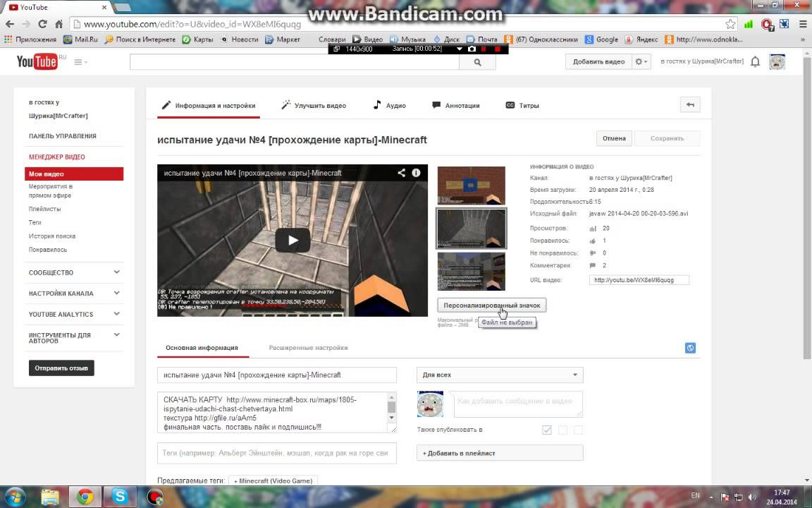Open the Расширенные настройки tab

coord(308,348)
